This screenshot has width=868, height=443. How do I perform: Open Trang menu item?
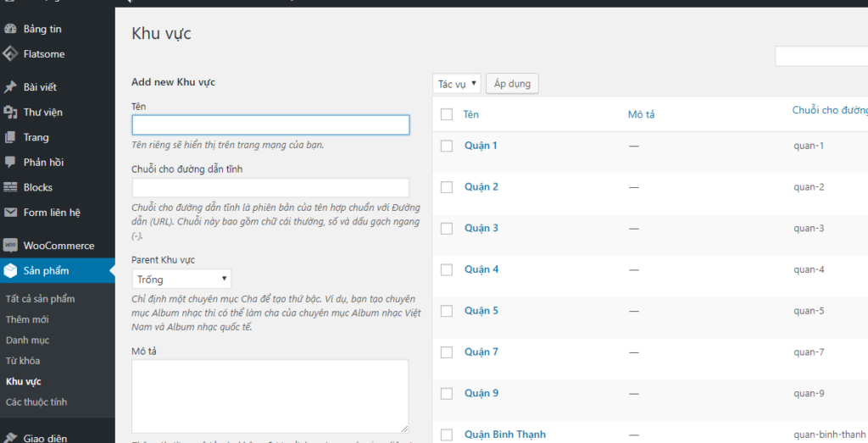[x=36, y=137]
